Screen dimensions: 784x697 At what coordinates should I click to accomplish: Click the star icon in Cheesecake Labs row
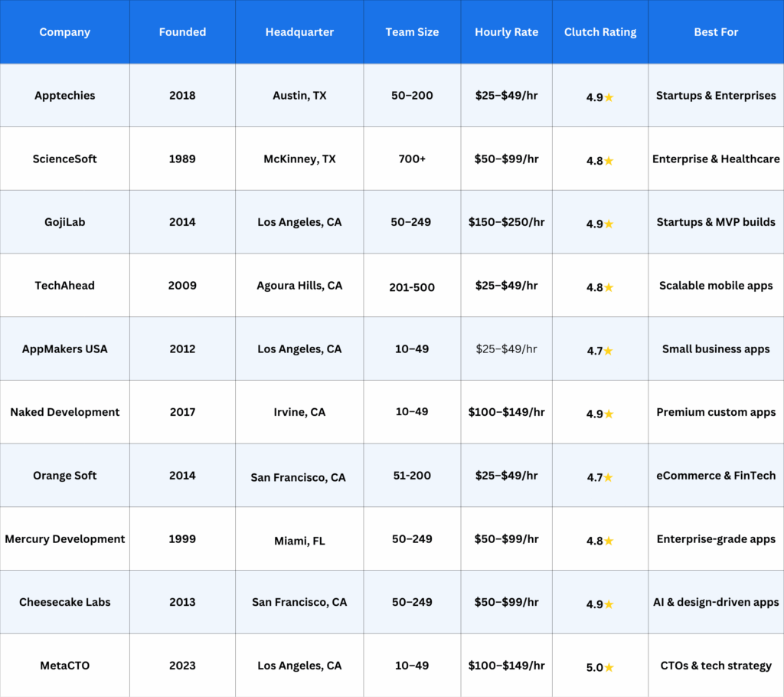609,604
